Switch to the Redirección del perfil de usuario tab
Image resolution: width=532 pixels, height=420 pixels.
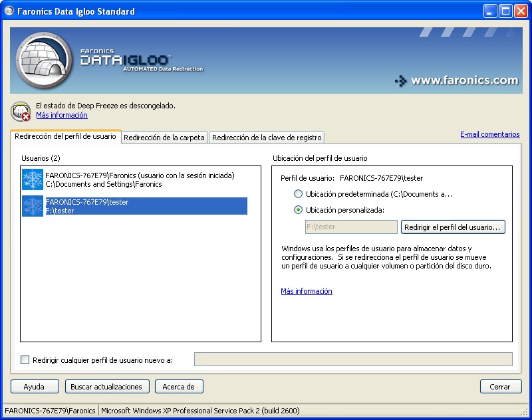pyautogui.click(x=65, y=136)
